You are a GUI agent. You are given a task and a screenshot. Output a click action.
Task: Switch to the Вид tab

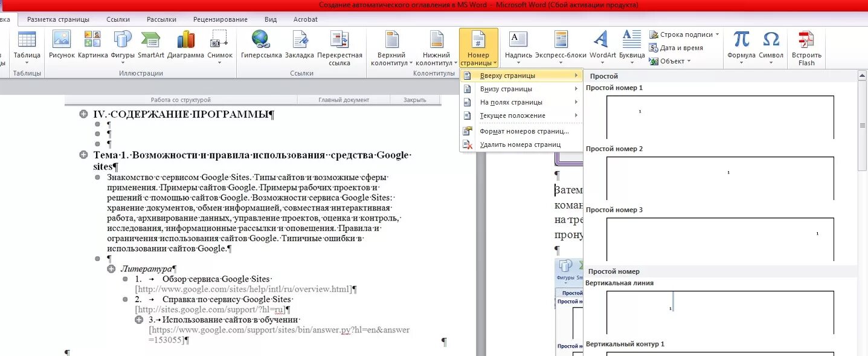click(271, 19)
